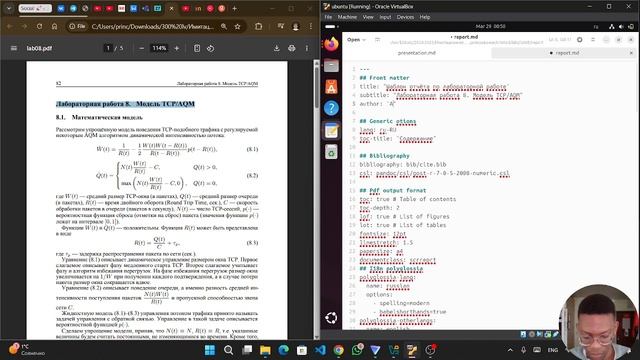Open the Ubuntu network indicator
The width and height of the screenshot is (640, 360).
611,27
